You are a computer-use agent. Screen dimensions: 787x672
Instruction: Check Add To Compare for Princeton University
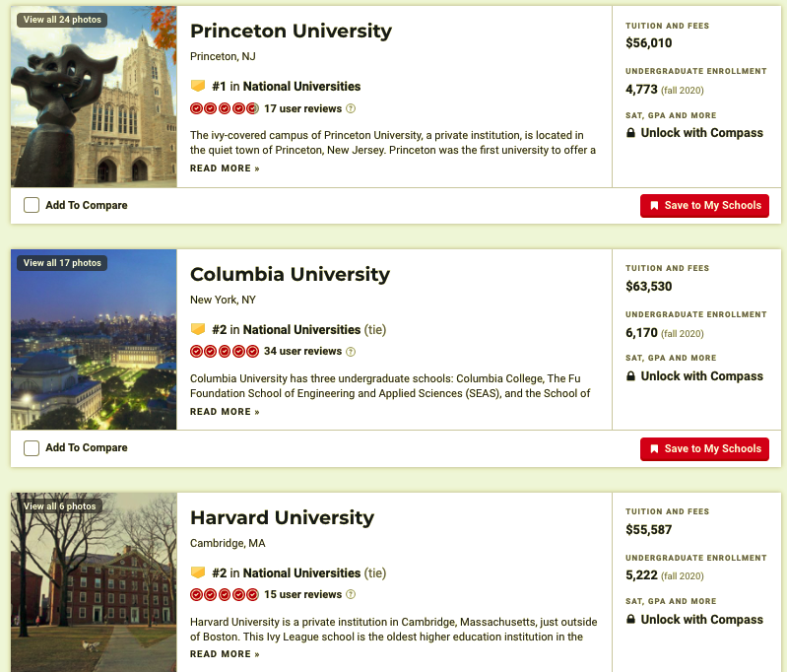click(32, 205)
